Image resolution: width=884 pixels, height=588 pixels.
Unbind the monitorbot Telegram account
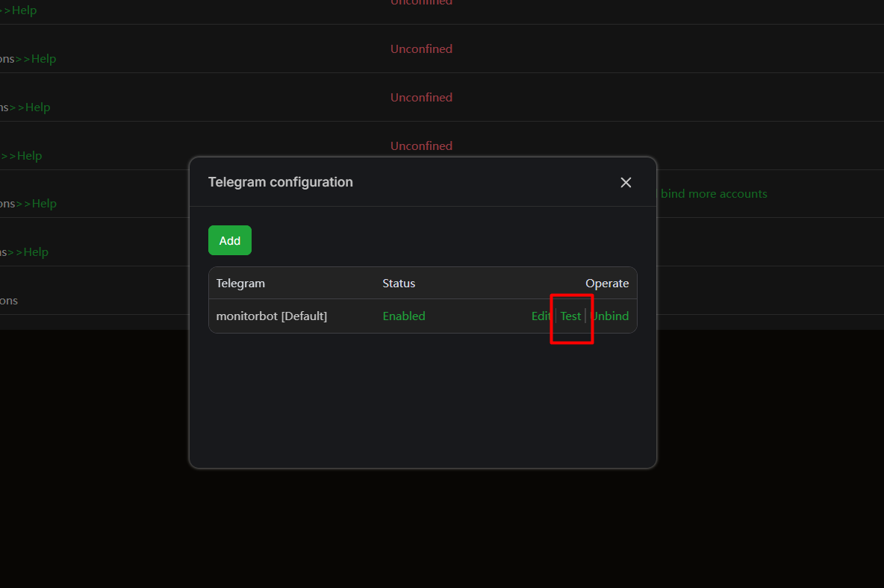pyautogui.click(x=609, y=316)
